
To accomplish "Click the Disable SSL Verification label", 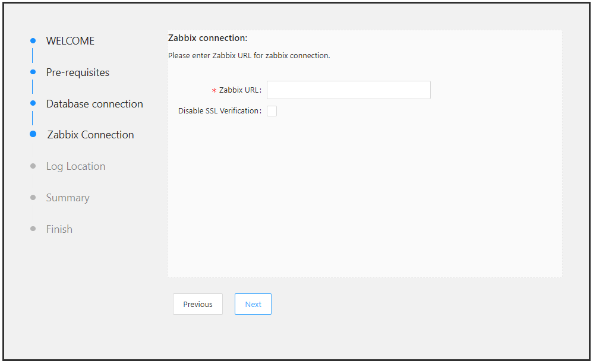I will coord(218,111).
